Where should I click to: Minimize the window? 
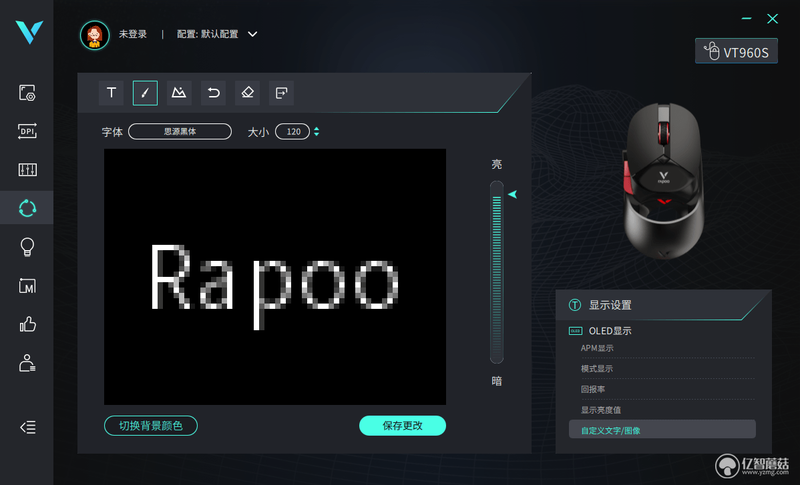(x=746, y=19)
